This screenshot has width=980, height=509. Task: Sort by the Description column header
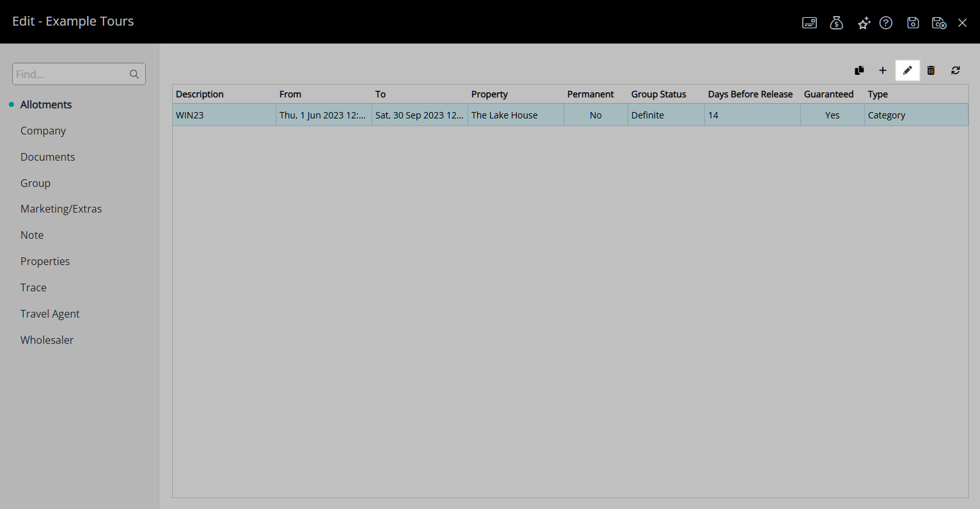coord(224,94)
